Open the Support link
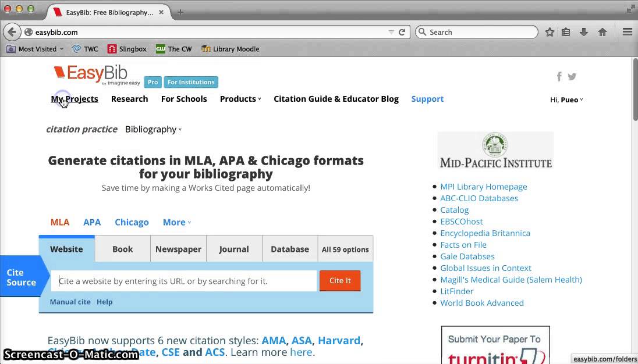Screen dimensions: 638x364 coord(427,99)
